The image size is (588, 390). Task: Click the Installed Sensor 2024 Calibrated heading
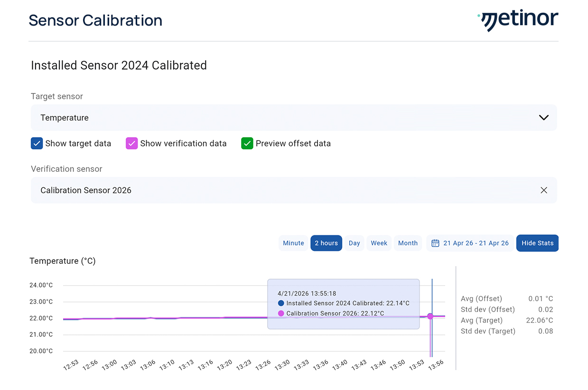coord(119,65)
